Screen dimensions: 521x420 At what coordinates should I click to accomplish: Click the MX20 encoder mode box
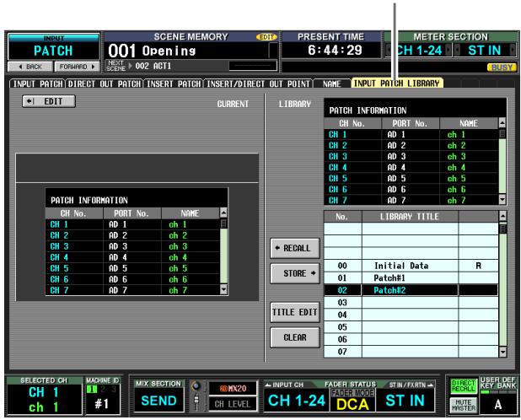pos(233,388)
